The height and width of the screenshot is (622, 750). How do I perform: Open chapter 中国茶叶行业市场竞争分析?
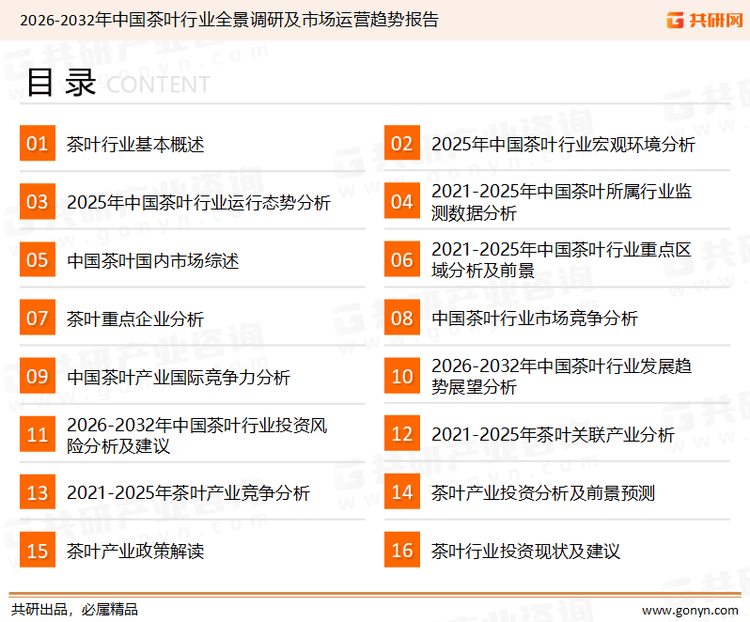534,319
